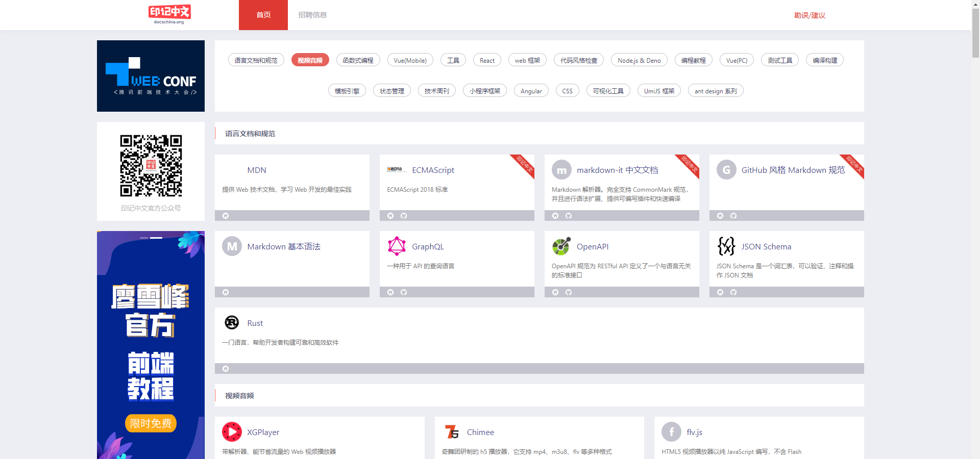Click the gray f avatar of flv.js

tap(671, 432)
